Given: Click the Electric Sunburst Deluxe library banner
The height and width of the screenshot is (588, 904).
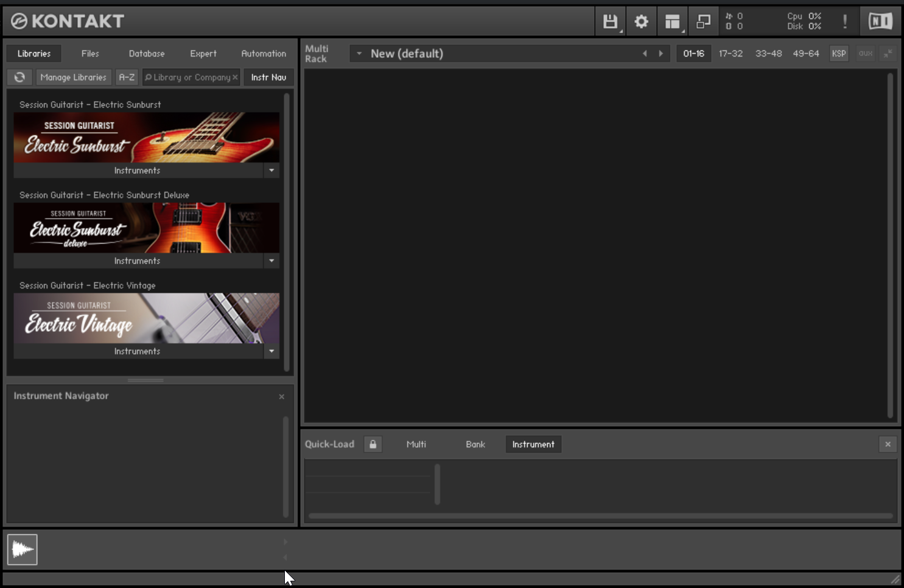Looking at the screenshot, I should [146, 228].
